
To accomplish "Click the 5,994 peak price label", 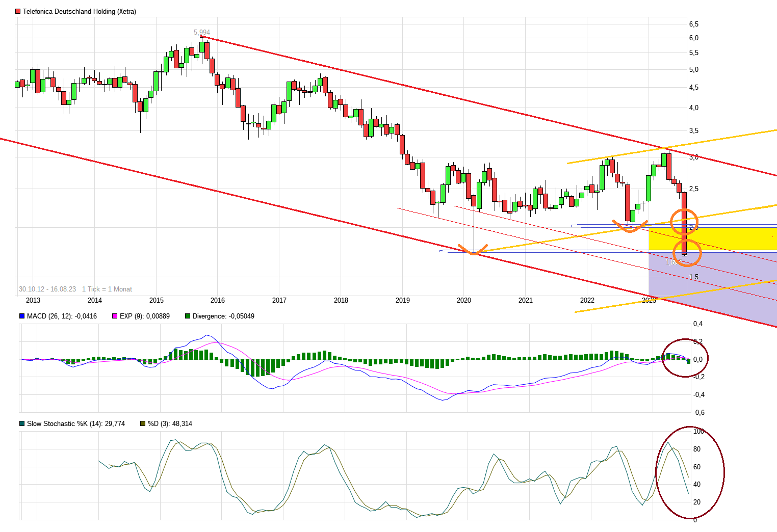I will 201,32.
